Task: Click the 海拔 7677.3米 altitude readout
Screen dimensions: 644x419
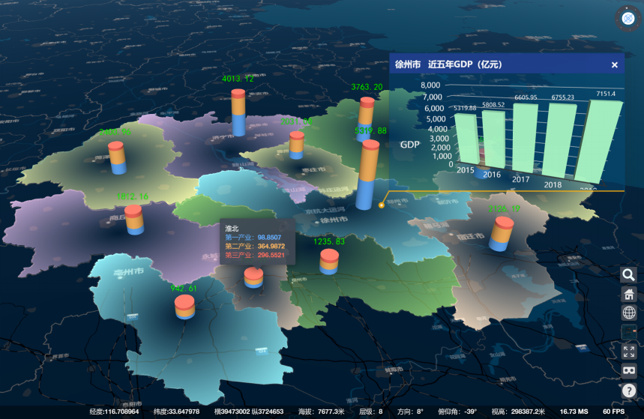Action: point(321,412)
